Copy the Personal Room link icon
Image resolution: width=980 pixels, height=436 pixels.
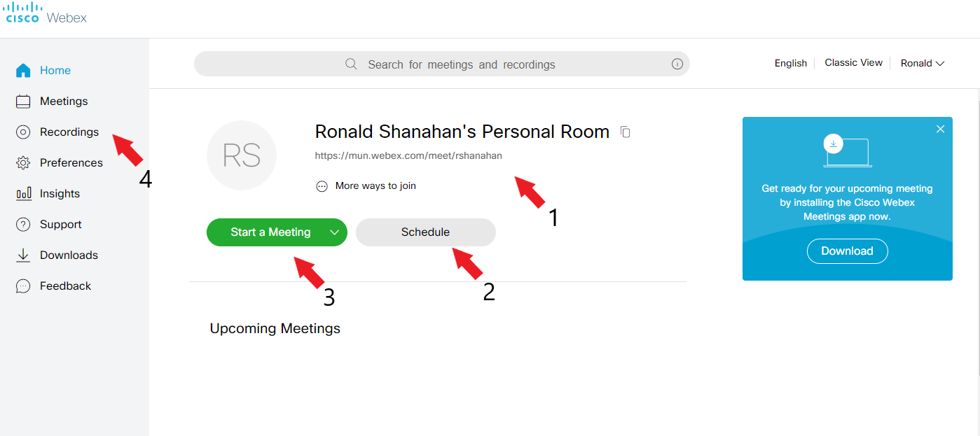click(x=625, y=132)
